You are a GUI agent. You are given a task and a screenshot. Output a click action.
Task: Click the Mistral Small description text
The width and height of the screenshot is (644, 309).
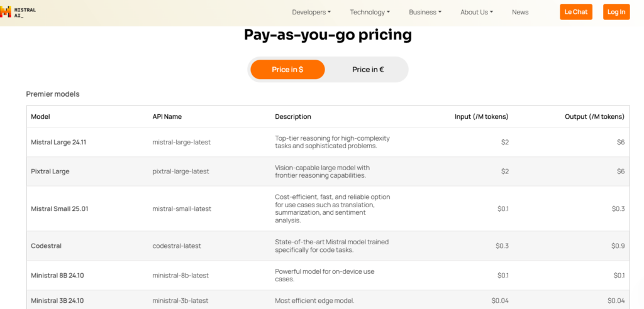333,209
